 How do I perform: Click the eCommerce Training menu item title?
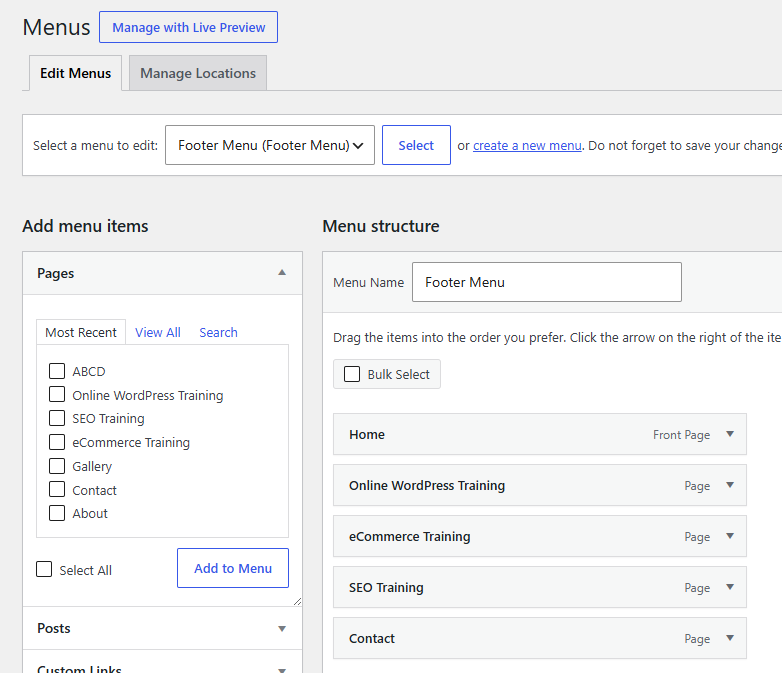coord(409,536)
